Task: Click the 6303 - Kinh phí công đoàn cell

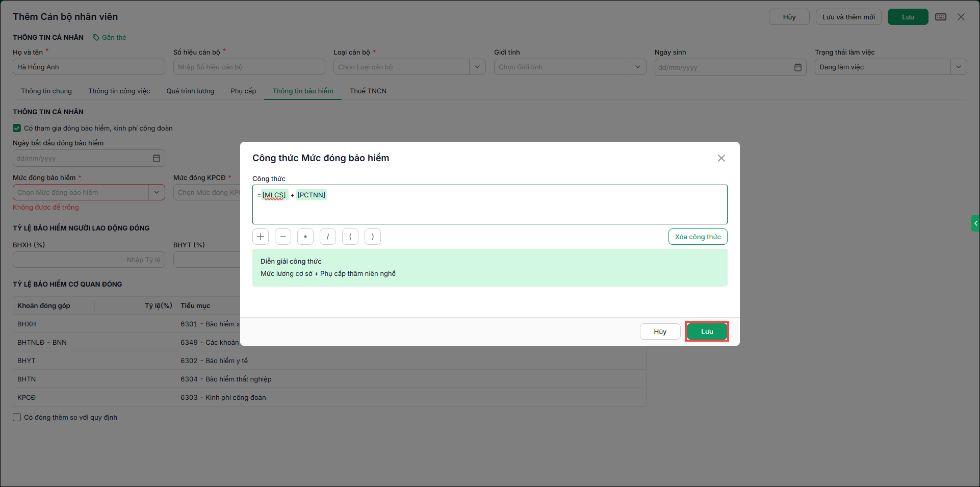Action: (x=223, y=397)
